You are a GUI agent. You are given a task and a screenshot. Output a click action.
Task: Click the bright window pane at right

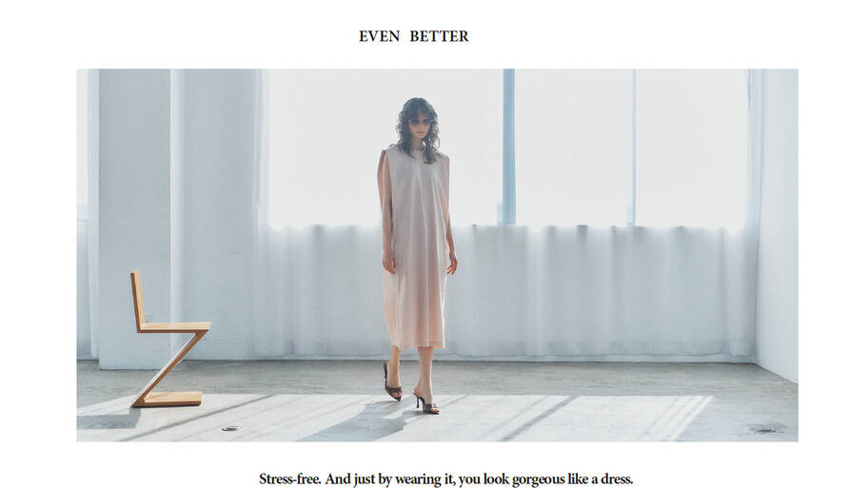(x=691, y=146)
